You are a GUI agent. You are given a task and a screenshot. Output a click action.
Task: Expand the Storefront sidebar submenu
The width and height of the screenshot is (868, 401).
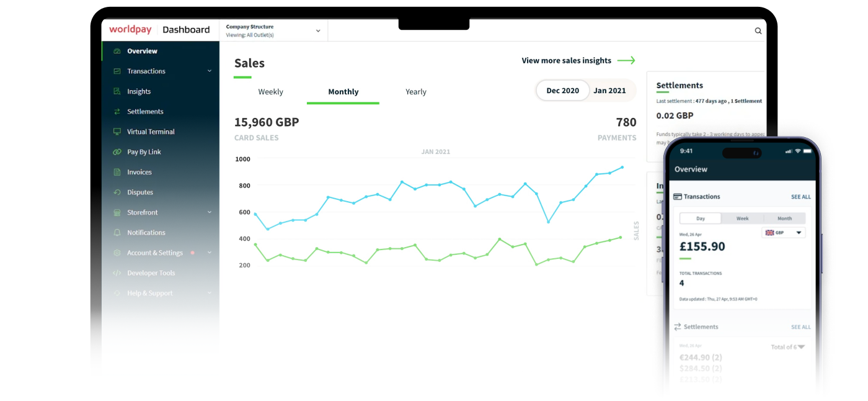tap(210, 212)
